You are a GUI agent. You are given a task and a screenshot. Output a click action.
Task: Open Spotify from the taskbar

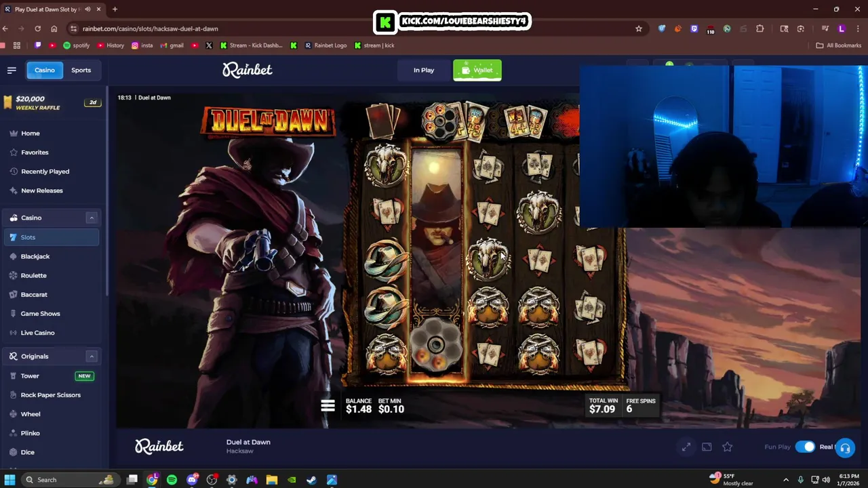172,480
